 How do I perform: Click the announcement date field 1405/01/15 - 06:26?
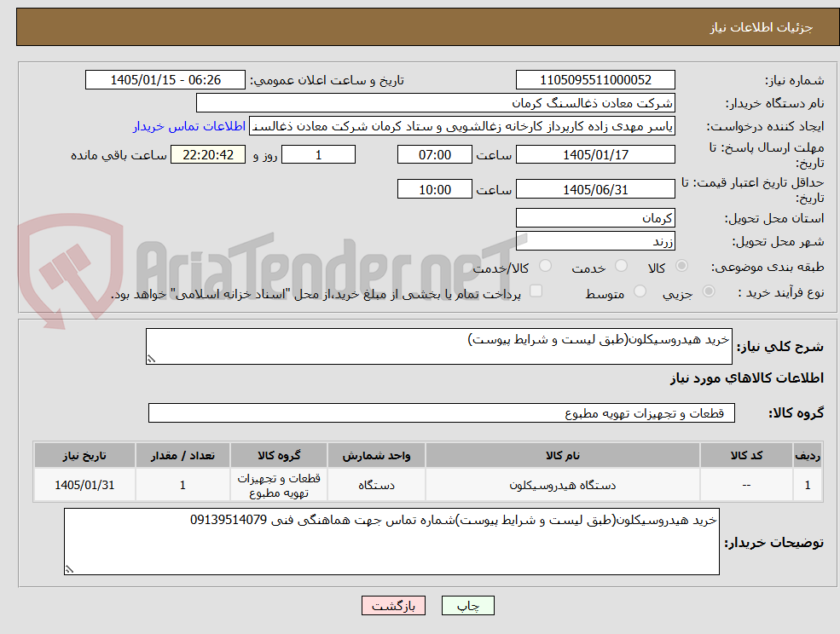pyautogui.click(x=165, y=80)
